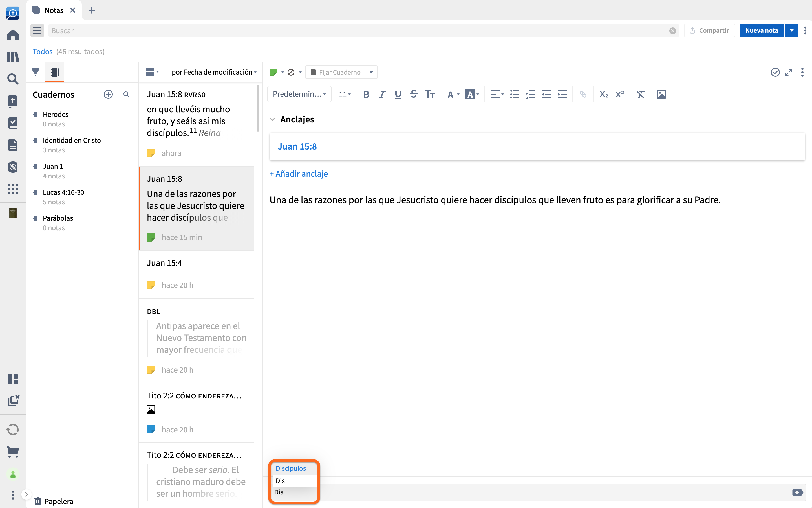Open the filter funnel tab
The width and height of the screenshot is (812, 508).
36,72
